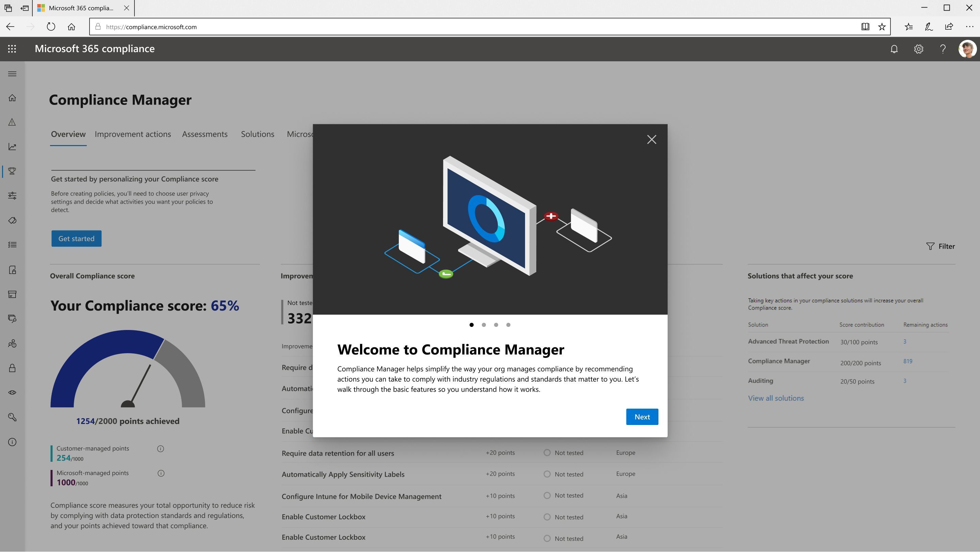Click the Get started button
The width and height of the screenshot is (980, 552).
[76, 238]
